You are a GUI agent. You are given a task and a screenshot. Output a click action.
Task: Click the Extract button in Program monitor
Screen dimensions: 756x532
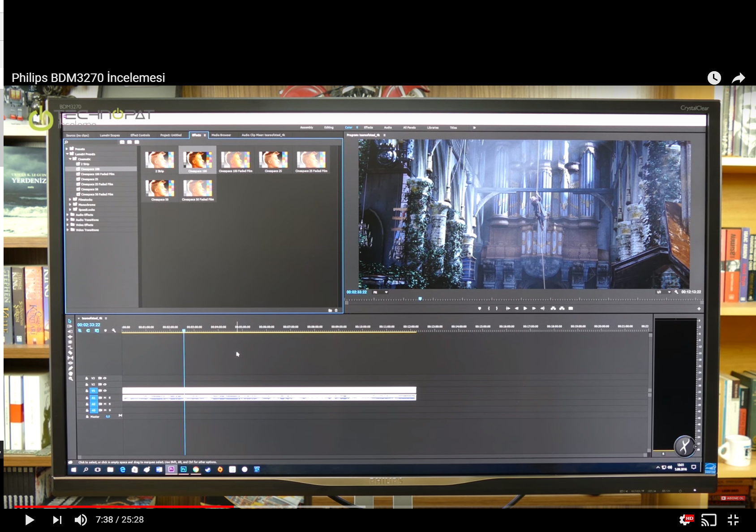click(562, 309)
